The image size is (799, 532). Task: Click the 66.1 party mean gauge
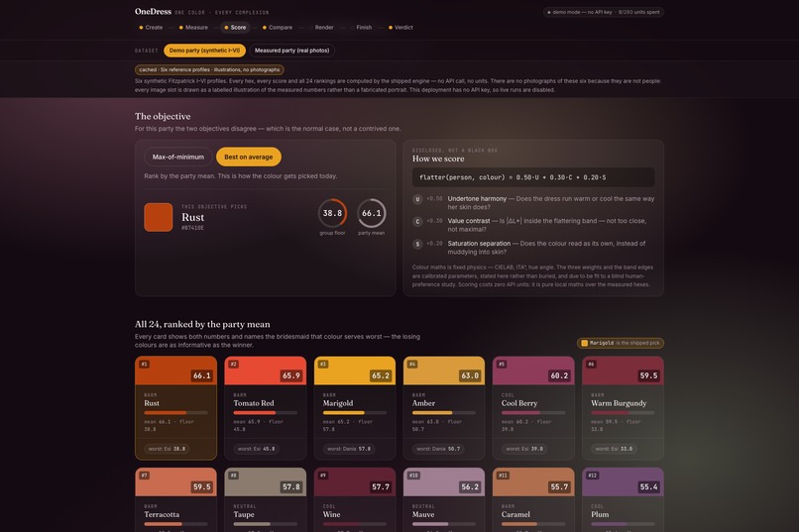click(372, 213)
